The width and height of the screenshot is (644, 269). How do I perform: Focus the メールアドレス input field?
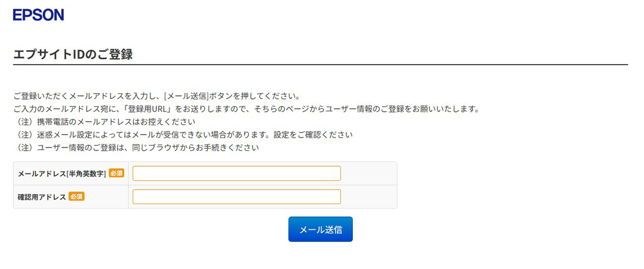click(237, 174)
